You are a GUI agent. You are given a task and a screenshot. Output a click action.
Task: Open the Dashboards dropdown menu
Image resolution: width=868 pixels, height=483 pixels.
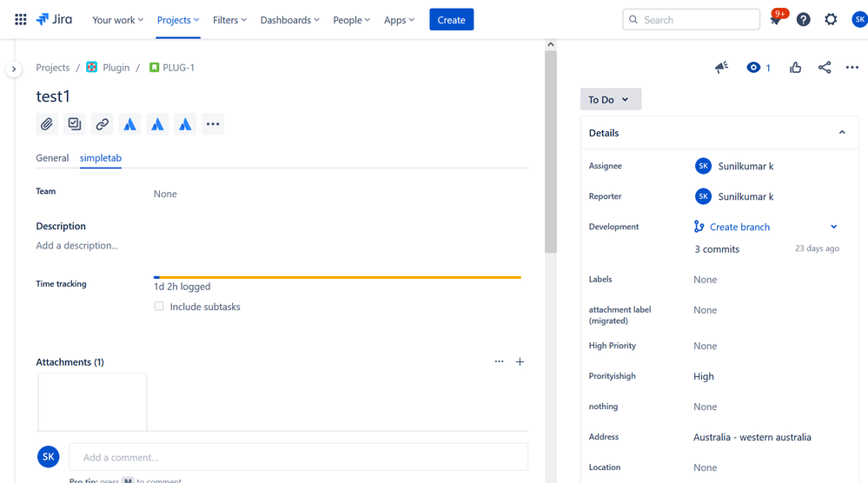click(289, 20)
